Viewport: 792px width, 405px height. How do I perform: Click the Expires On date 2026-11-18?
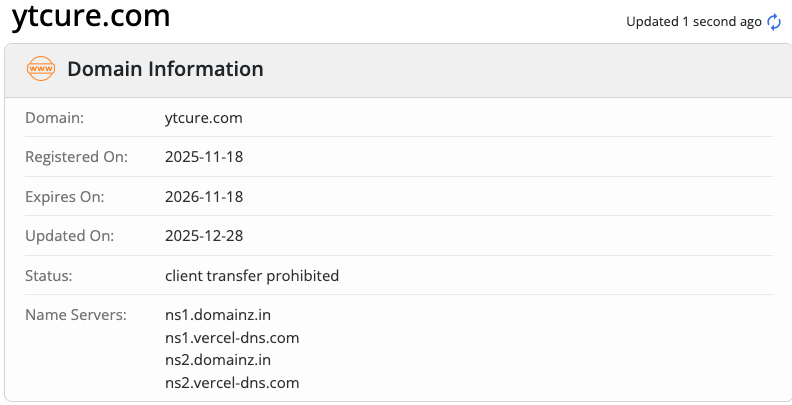click(x=204, y=197)
